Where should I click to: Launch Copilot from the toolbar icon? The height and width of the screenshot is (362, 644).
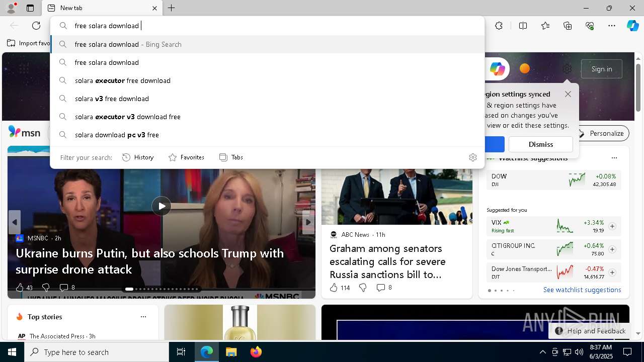coord(632,26)
